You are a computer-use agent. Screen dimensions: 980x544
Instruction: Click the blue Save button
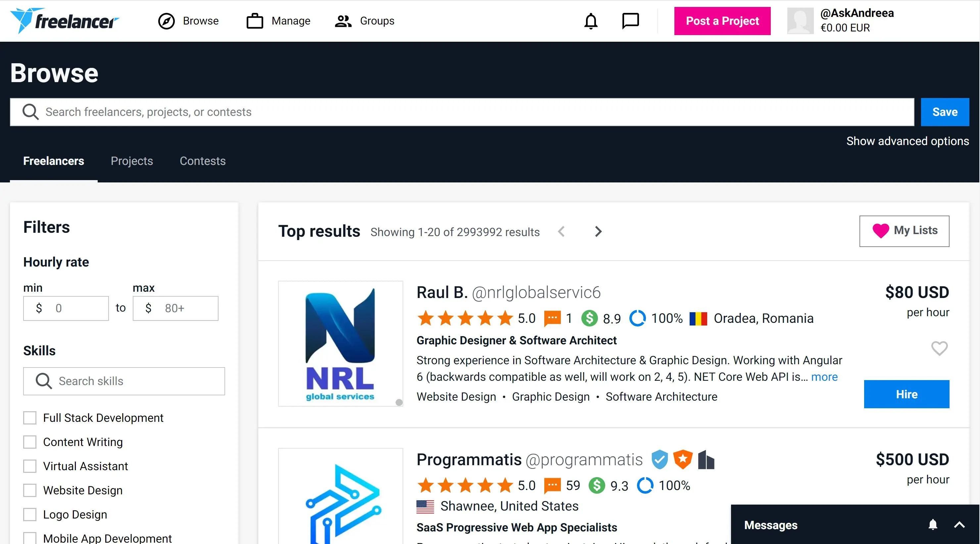(945, 112)
